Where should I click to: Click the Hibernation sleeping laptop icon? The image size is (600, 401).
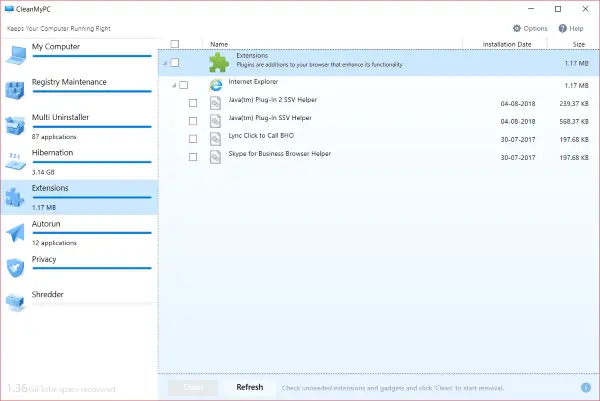pyautogui.click(x=15, y=161)
